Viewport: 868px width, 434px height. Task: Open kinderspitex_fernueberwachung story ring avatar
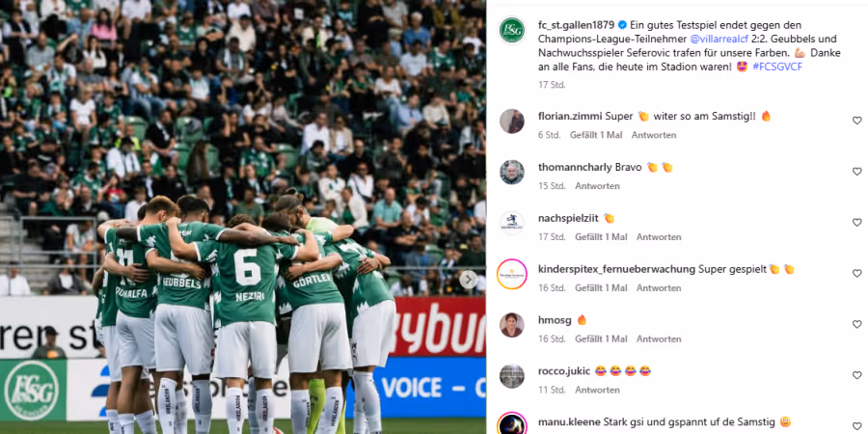[511, 274]
